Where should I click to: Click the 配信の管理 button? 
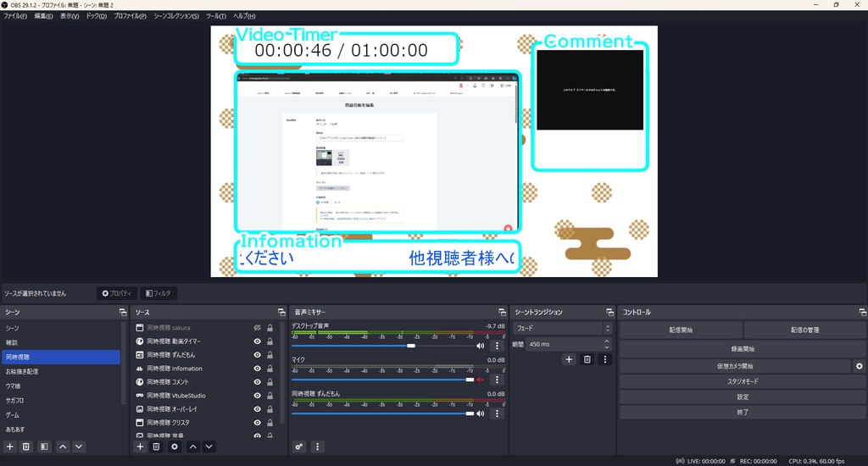(805, 330)
